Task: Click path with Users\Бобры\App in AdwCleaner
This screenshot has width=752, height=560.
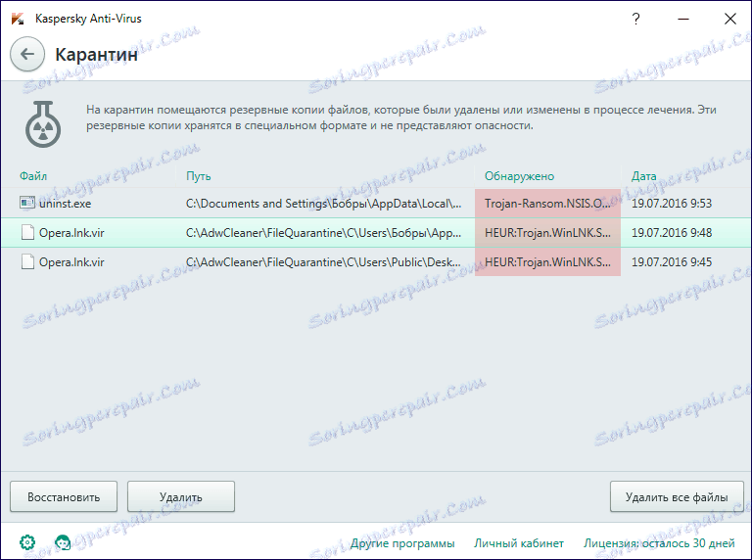Action: (324, 233)
